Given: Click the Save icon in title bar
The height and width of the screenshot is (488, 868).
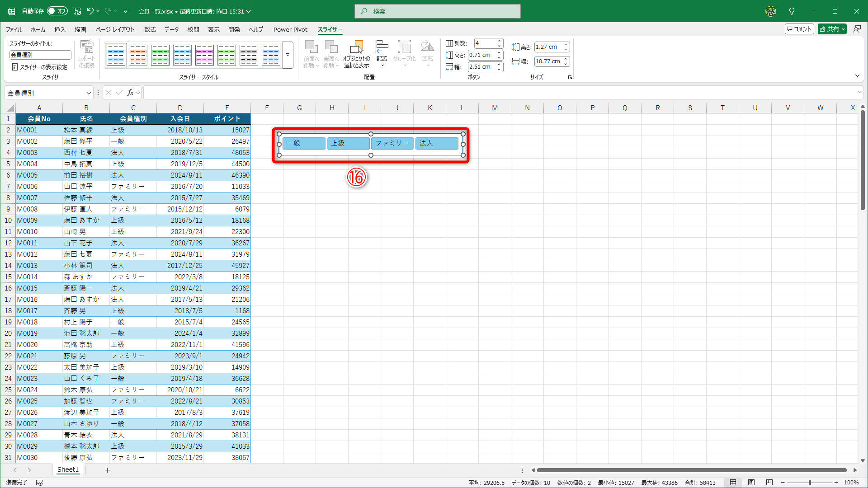Looking at the screenshot, I should (77, 11).
